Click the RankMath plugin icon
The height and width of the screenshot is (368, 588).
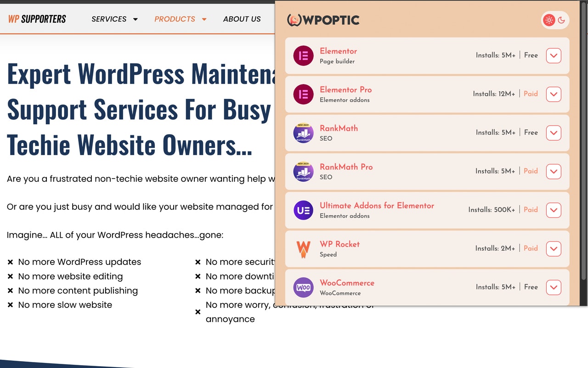pos(303,133)
